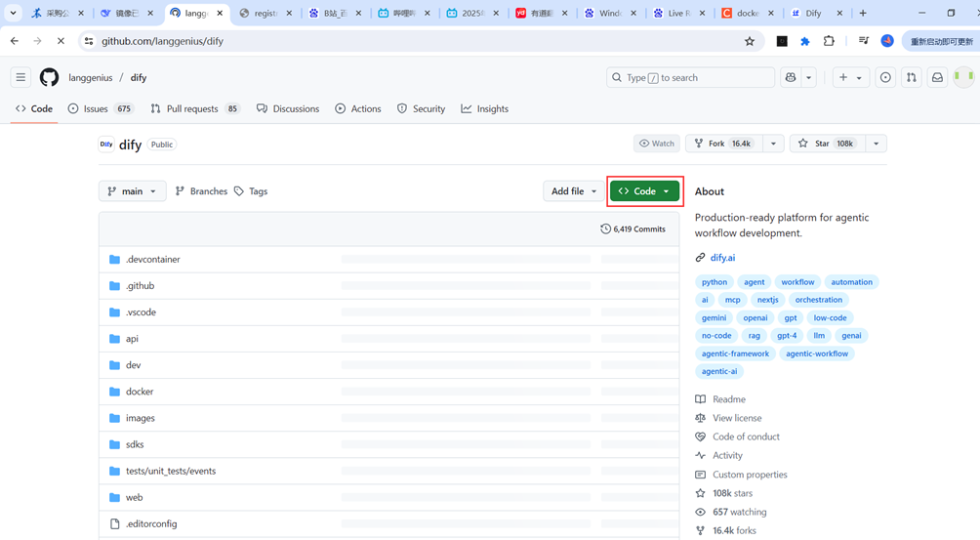
Task: Expand the Fork dropdown arrow
Action: (x=773, y=144)
